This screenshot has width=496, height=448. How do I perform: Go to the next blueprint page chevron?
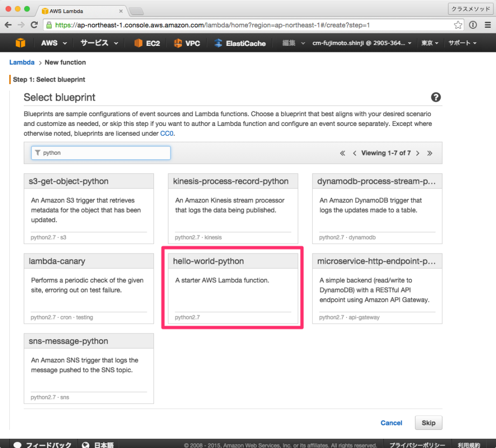pos(417,153)
